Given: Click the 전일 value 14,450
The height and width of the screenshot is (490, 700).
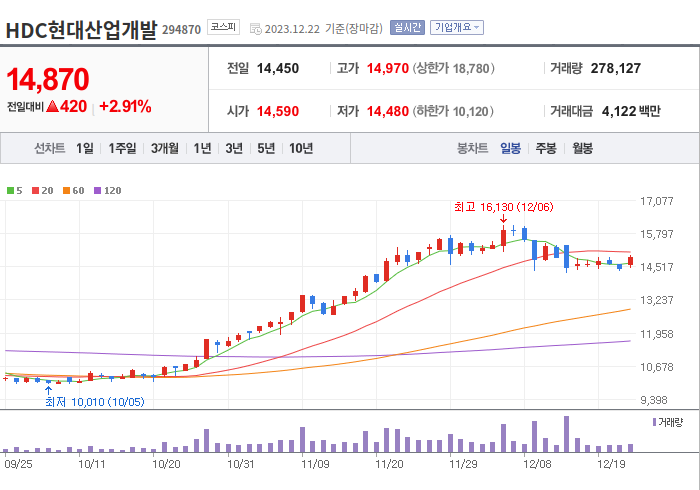Looking at the screenshot, I should tap(278, 68).
